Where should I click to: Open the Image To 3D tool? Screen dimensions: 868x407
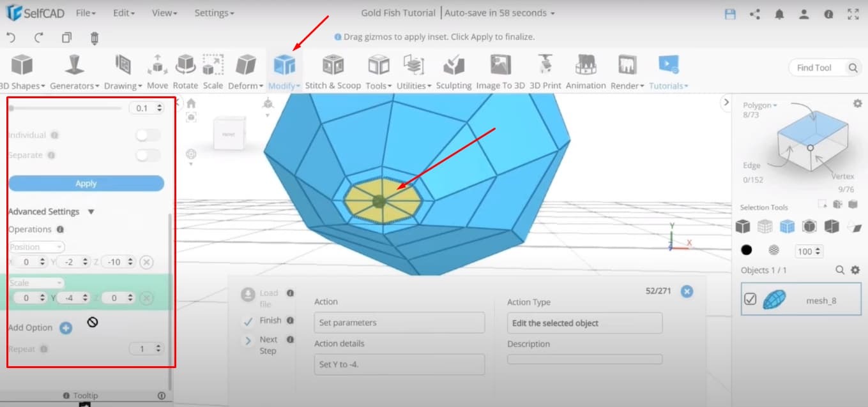pos(500,70)
